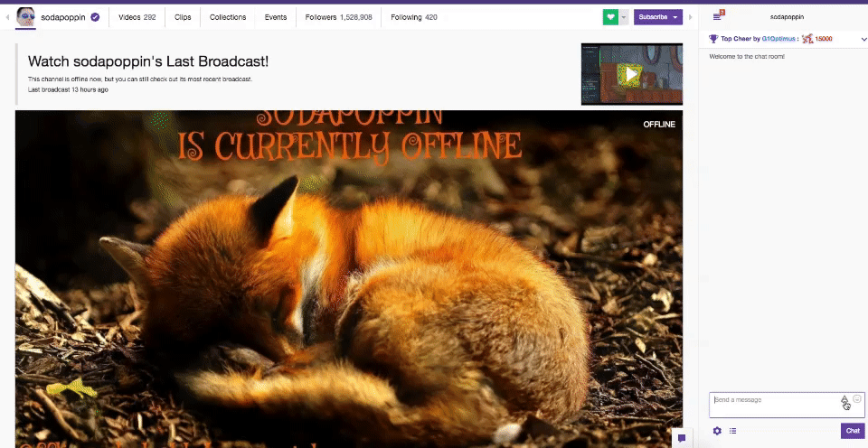Open the Videos 292 tab
Viewport: 868px width, 448px height.
tap(137, 17)
